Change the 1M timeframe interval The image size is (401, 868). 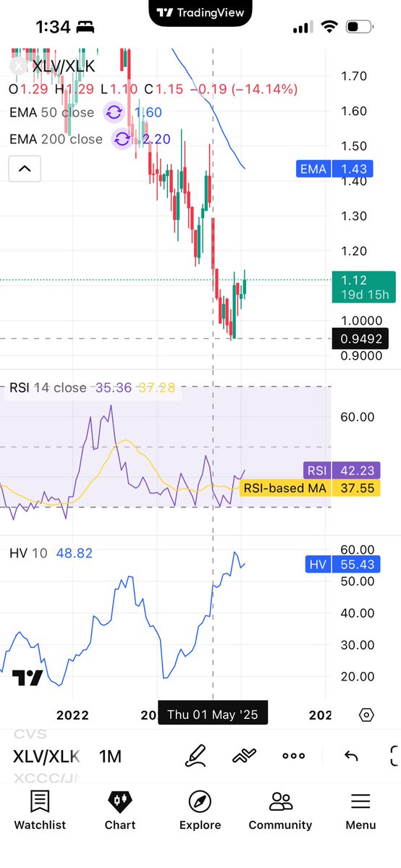tap(110, 757)
